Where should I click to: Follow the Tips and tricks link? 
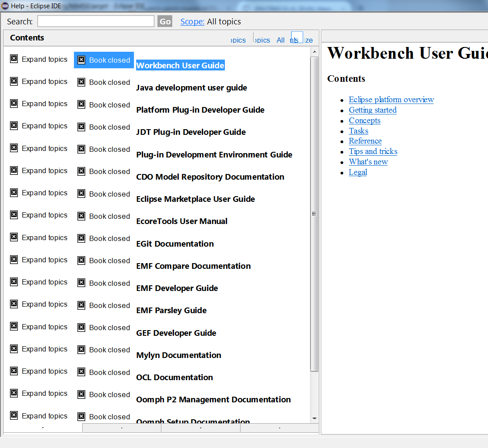[373, 151]
